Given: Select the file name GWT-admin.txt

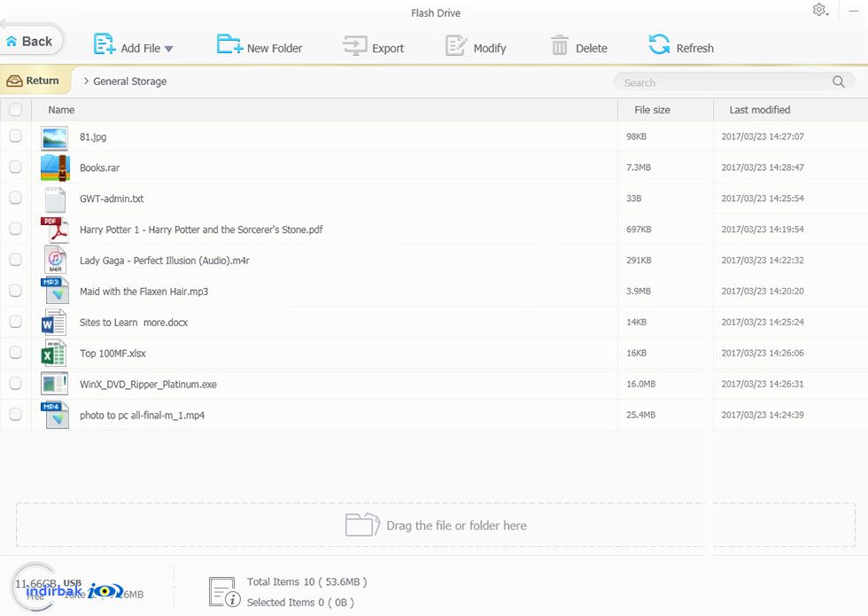Looking at the screenshot, I should [112, 199].
